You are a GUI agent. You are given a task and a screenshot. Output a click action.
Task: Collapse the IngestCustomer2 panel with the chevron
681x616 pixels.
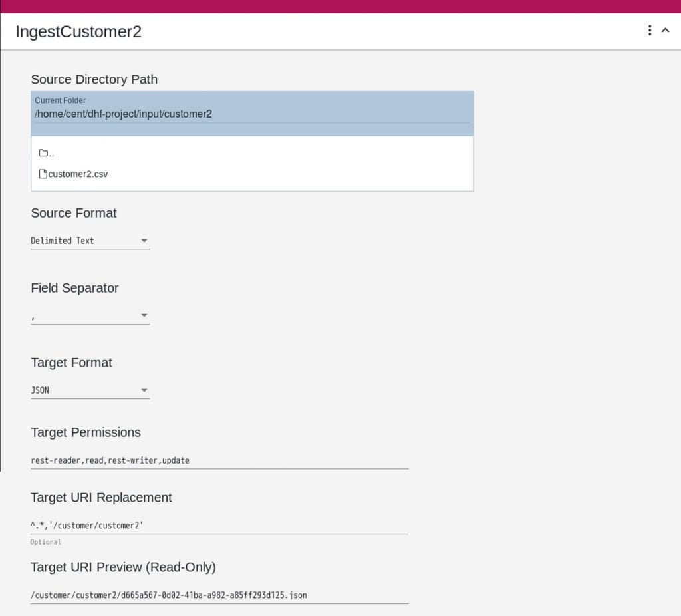(665, 31)
